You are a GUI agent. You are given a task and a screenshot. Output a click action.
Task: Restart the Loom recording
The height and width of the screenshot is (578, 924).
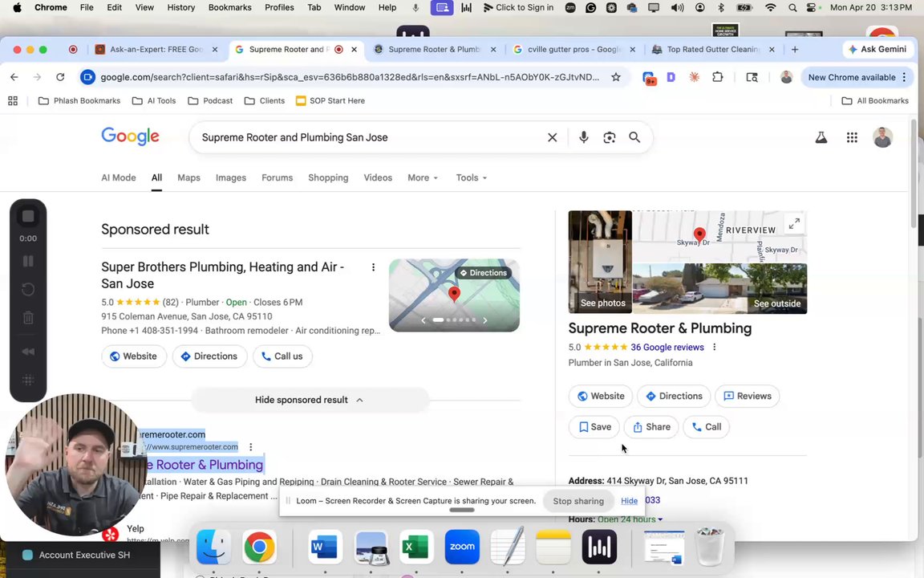(x=28, y=289)
